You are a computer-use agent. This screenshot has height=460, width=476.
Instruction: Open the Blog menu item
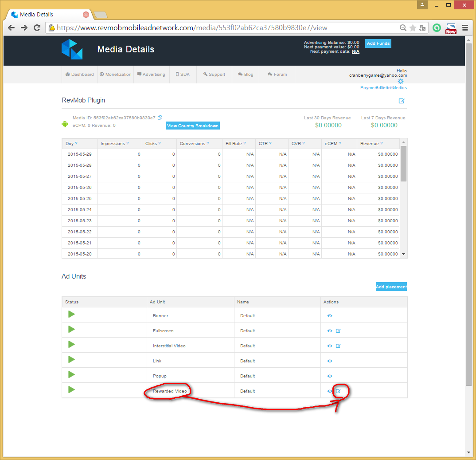246,75
